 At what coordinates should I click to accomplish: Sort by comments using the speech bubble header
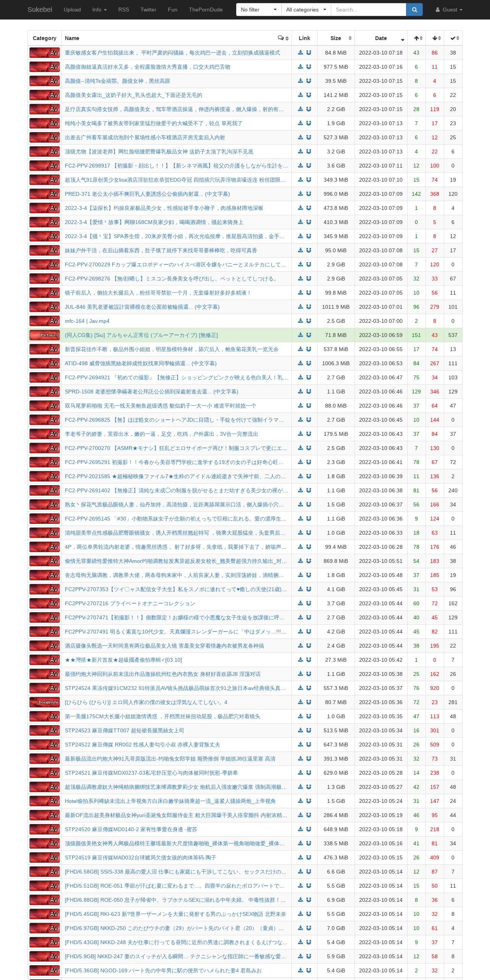tap(283, 38)
